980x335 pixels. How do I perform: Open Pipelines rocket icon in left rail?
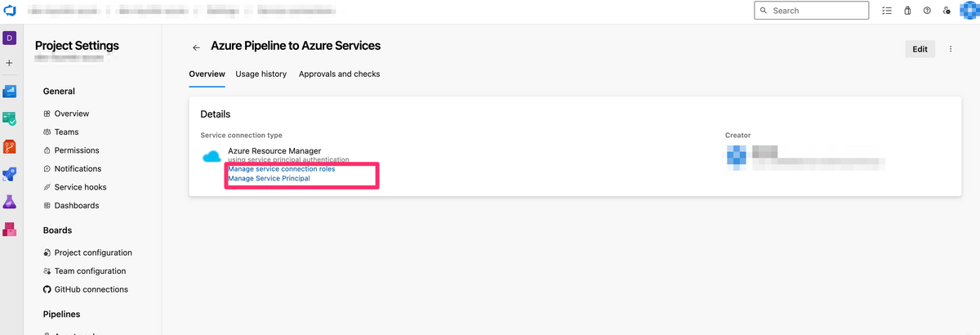point(10,174)
